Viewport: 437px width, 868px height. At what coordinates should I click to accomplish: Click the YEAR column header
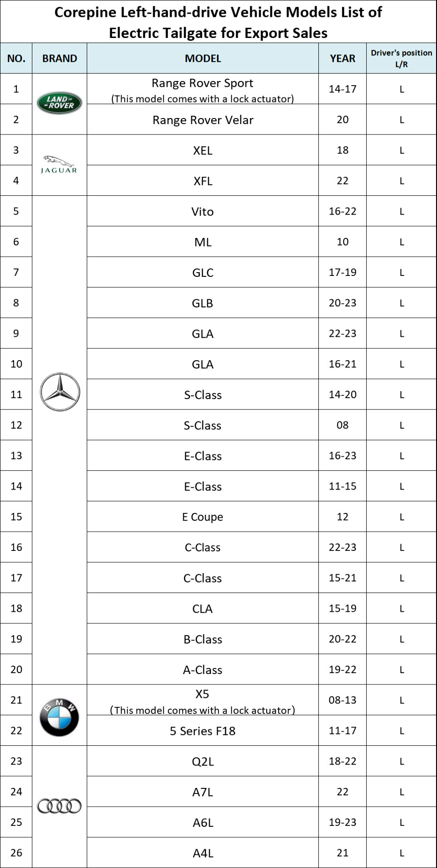342,59
